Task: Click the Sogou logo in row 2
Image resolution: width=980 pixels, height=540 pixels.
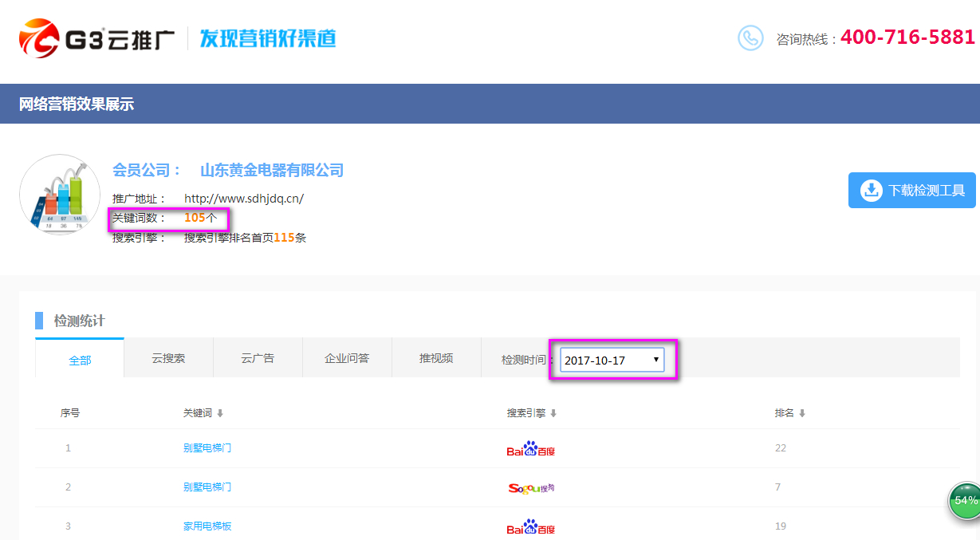Action: [530, 488]
